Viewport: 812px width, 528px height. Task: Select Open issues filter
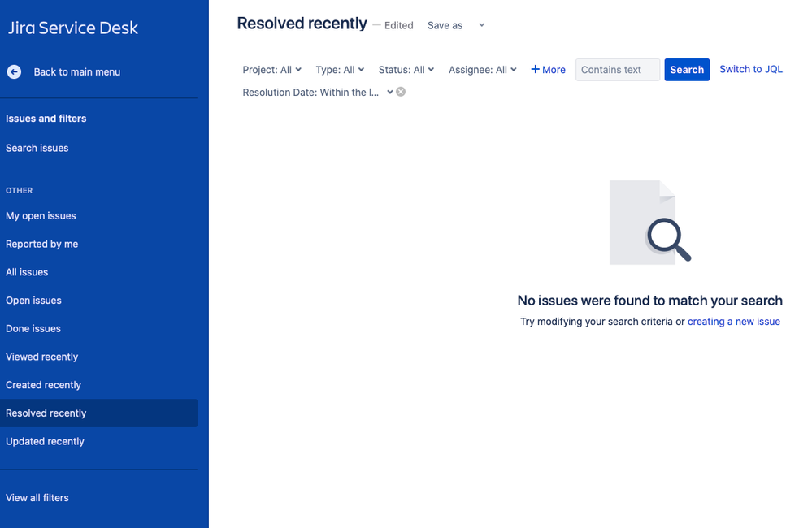(x=33, y=301)
